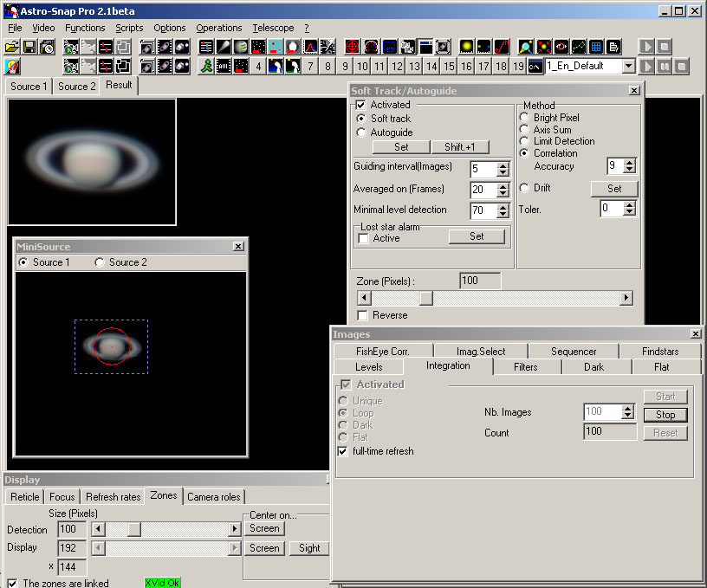Uncheck Activated in Soft Track/Autoguide
This screenshot has width=707, height=588.
(360, 105)
